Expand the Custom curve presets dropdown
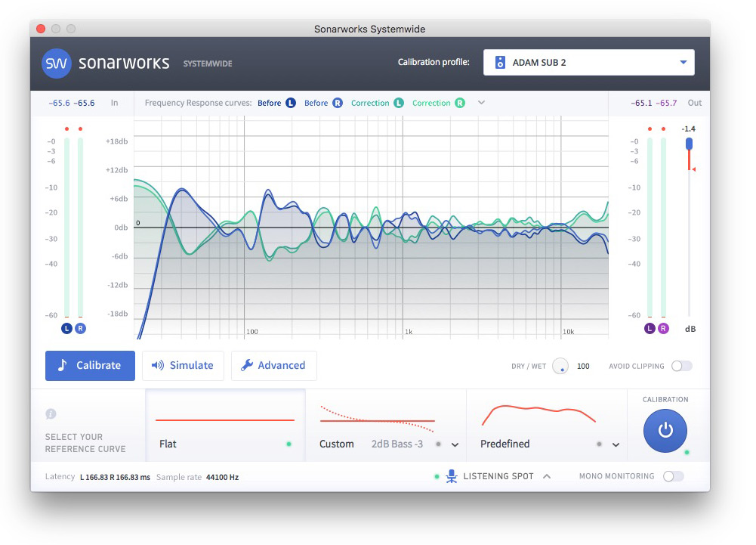The image size is (756, 545). (x=455, y=444)
